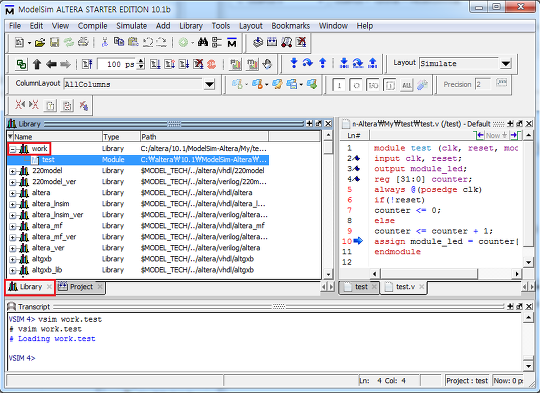Viewport: 540px width, 393px height.
Task: Sort by the Path column header
Action: coord(204,137)
